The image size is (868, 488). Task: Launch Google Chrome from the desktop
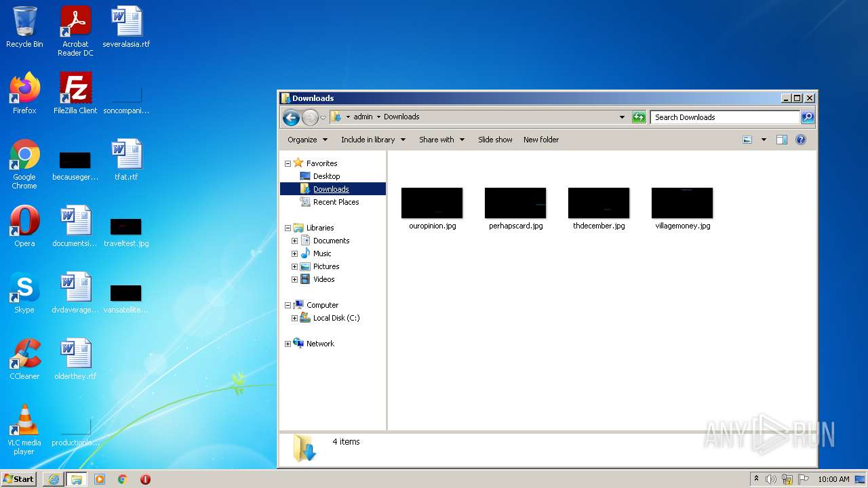coord(24,164)
